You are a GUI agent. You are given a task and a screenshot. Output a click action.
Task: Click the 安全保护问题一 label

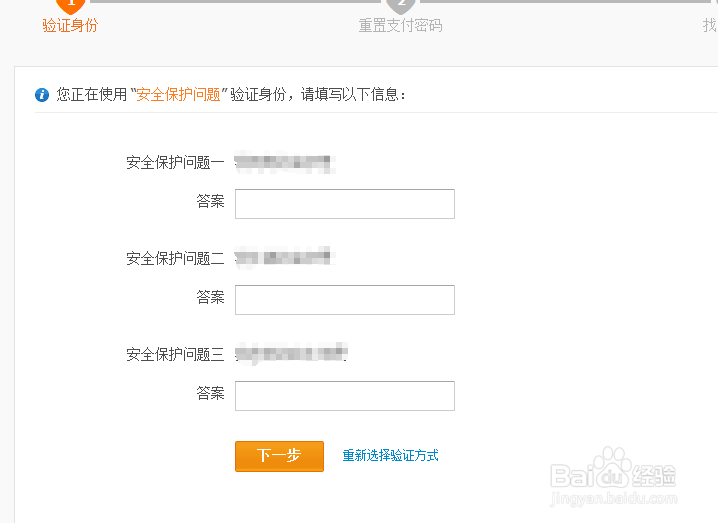point(175,162)
